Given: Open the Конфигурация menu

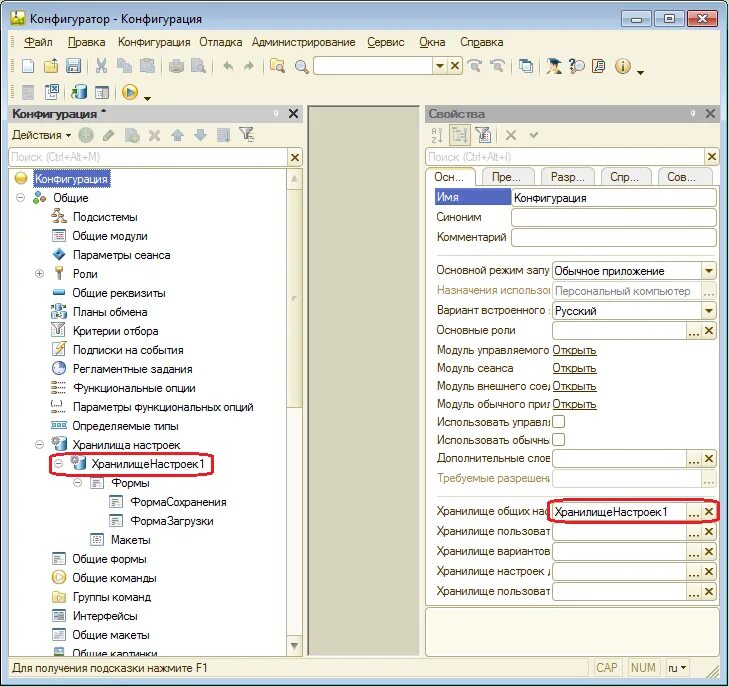Looking at the screenshot, I should click(x=154, y=42).
